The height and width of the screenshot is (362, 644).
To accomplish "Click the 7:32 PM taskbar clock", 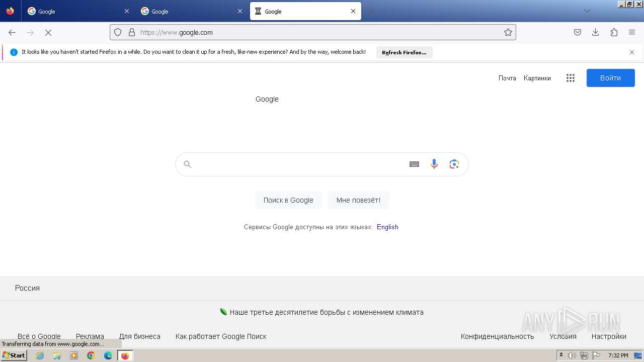I will point(618,355).
